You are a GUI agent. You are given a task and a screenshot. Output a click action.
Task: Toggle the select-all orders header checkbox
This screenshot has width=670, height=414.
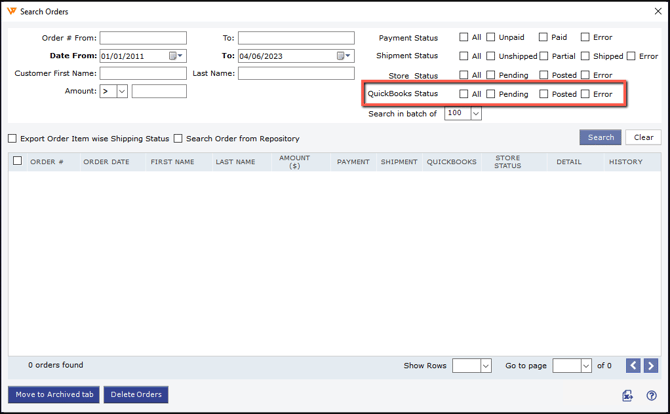pos(17,161)
